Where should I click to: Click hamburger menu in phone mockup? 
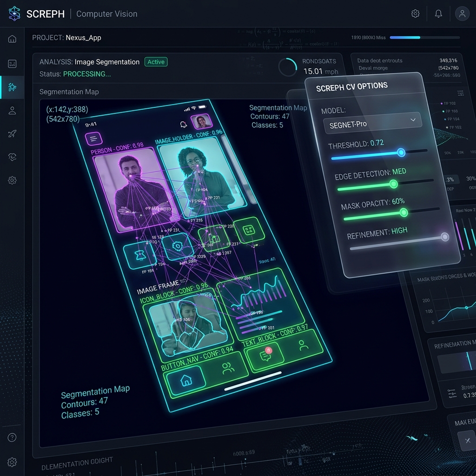[x=93, y=139]
